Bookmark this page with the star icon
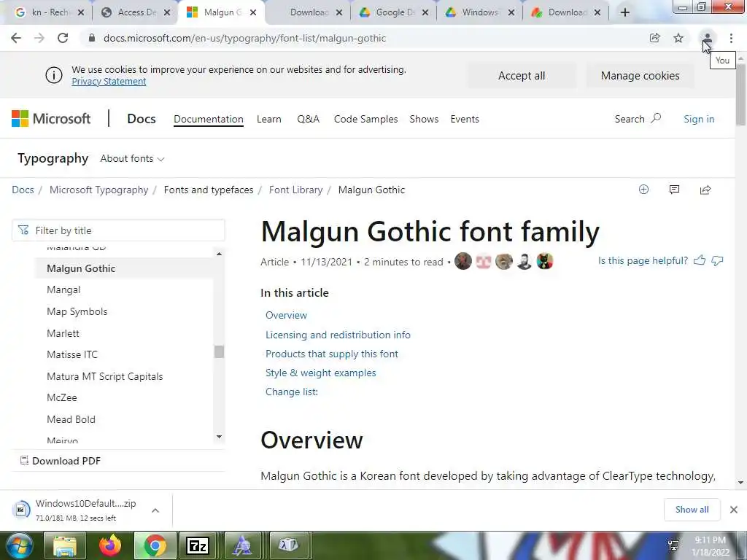The width and height of the screenshot is (747, 560). point(678,38)
